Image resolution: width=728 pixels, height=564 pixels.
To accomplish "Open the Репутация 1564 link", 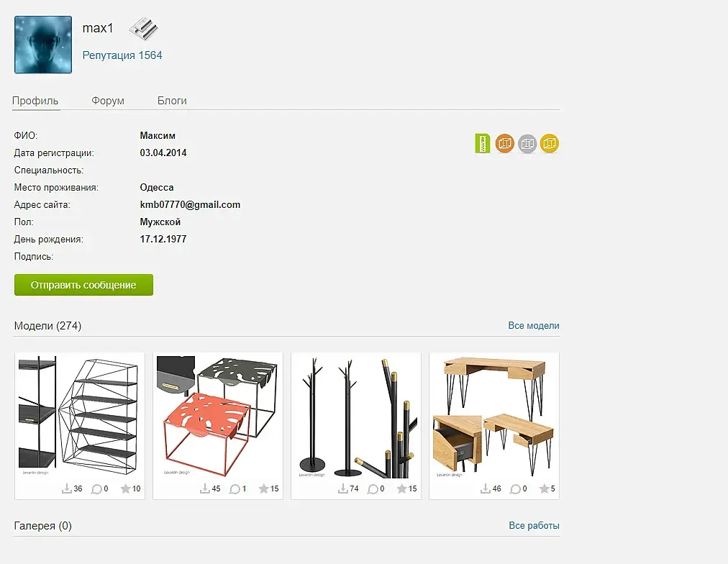I will [x=122, y=55].
